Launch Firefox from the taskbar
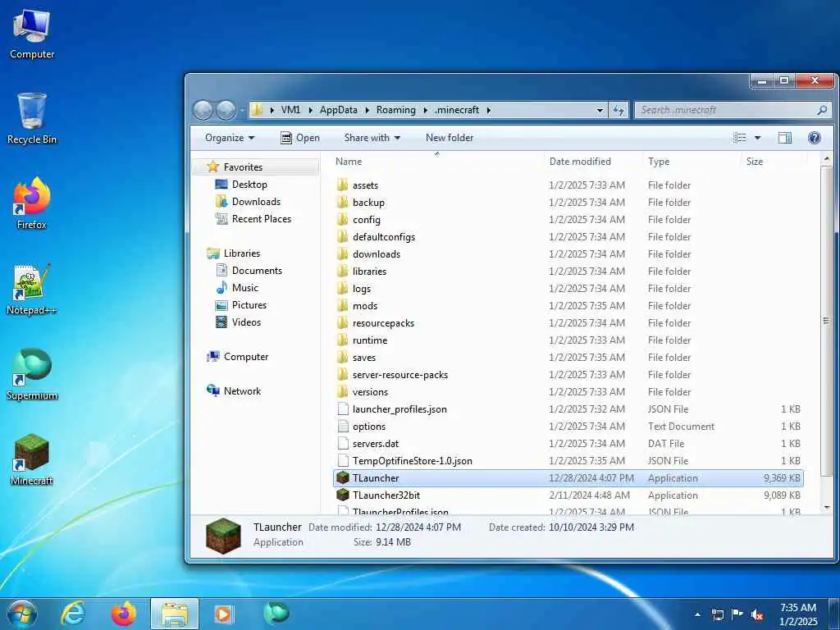Screen dimensions: 840x630 (124, 614)
